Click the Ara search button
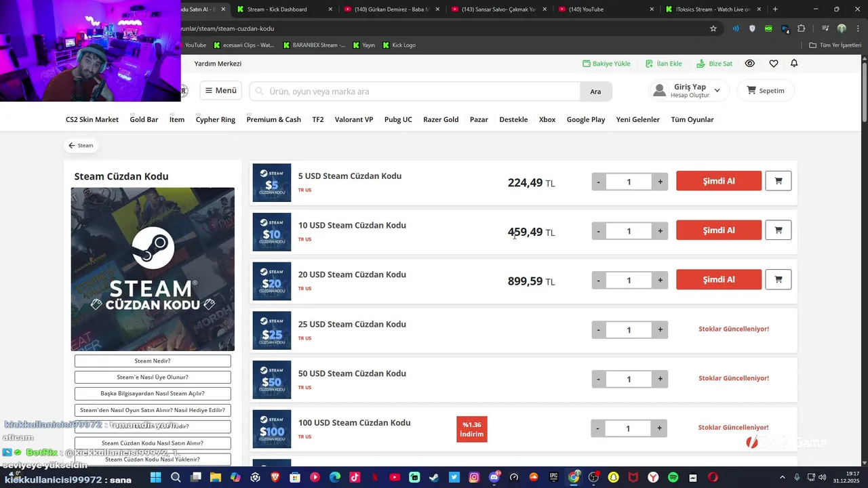868x488 pixels. 595,91
